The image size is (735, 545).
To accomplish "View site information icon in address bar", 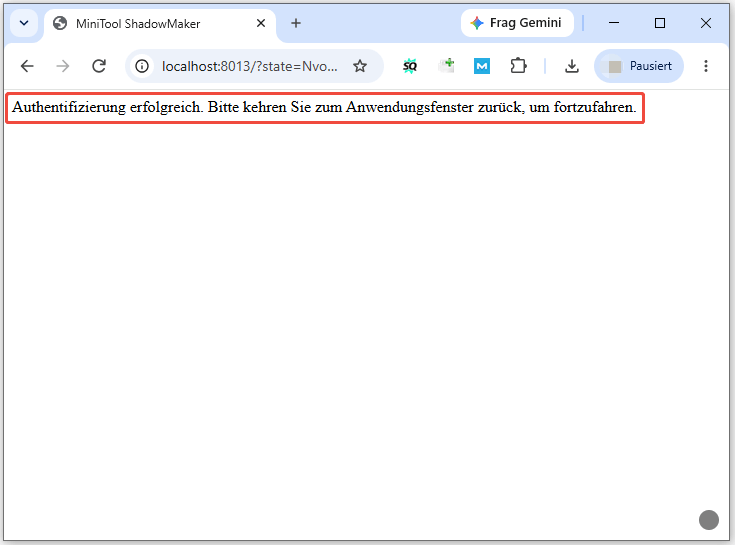I will [142, 66].
